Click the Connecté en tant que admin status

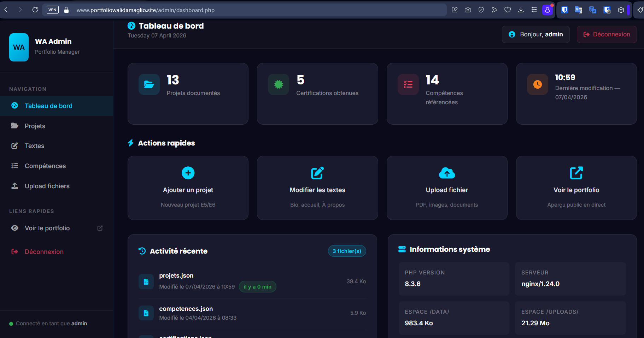(x=48, y=324)
